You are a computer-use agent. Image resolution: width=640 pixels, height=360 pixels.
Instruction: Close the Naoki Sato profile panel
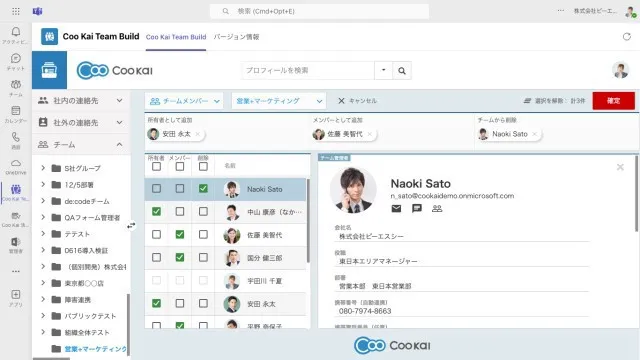pyautogui.click(x=620, y=167)
